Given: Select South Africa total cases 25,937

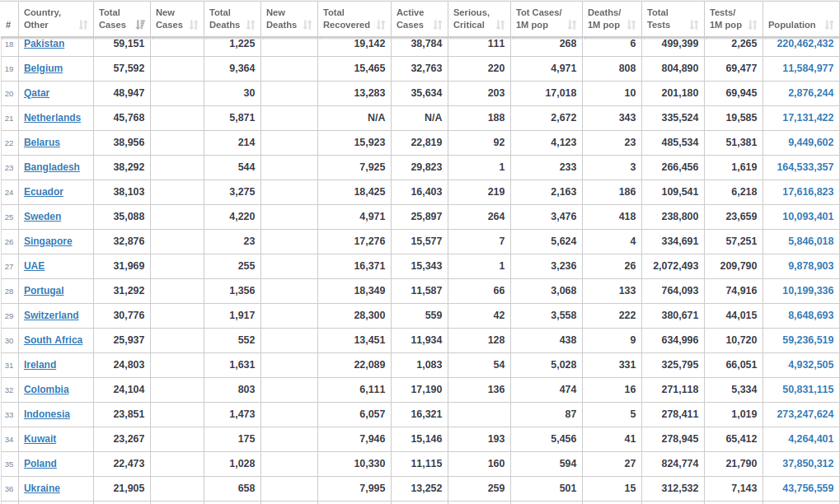Looking at the screenshot, I should pos(129,340).
